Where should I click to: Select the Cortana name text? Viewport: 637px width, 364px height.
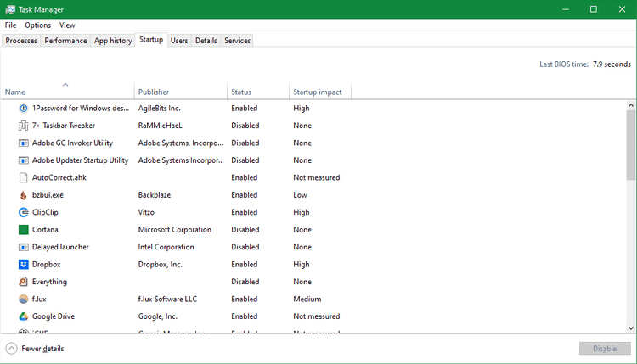(45, 230)
